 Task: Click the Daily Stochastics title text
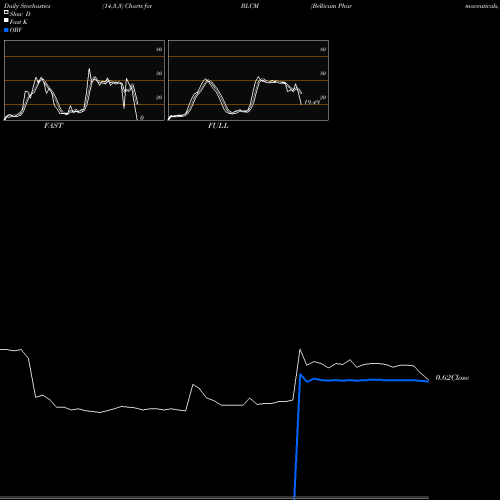point(27,6)
